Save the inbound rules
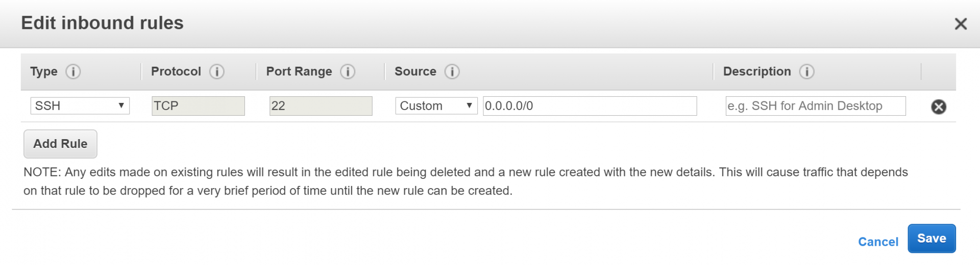 pyautogui.click(x=932, y=238)
